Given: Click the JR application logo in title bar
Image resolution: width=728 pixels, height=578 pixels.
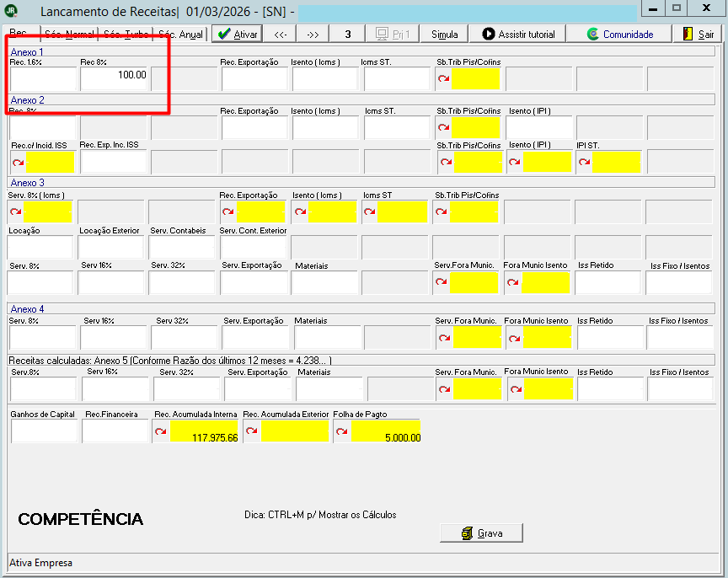Looking at the screenshot, I should pyautogui.click(x=11, y=11).
